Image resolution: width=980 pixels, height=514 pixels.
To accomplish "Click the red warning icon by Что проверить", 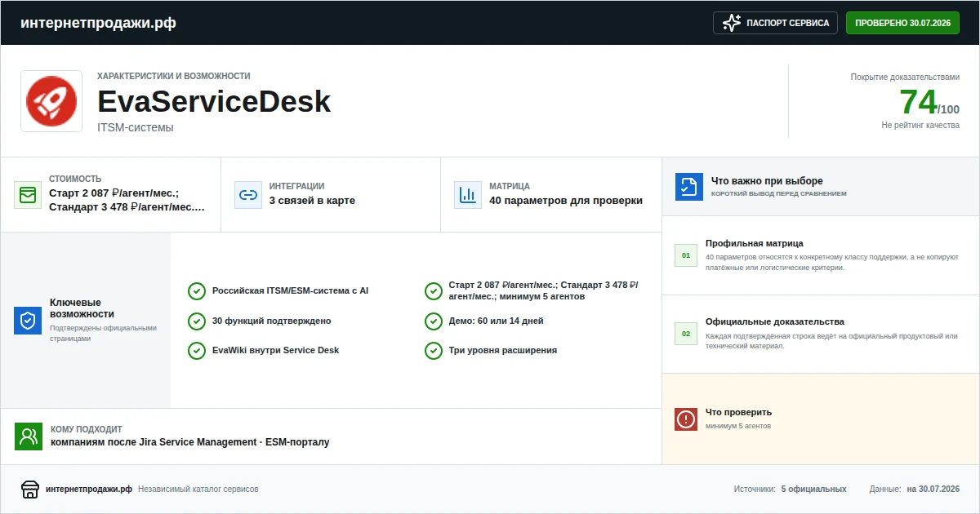I will [686, 419].
